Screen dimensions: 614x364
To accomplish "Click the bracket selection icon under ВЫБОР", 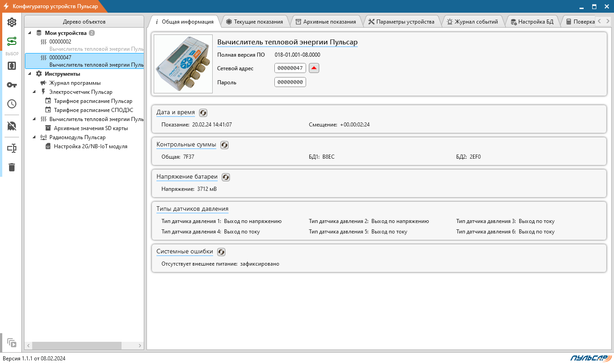I will coord(12,66).
